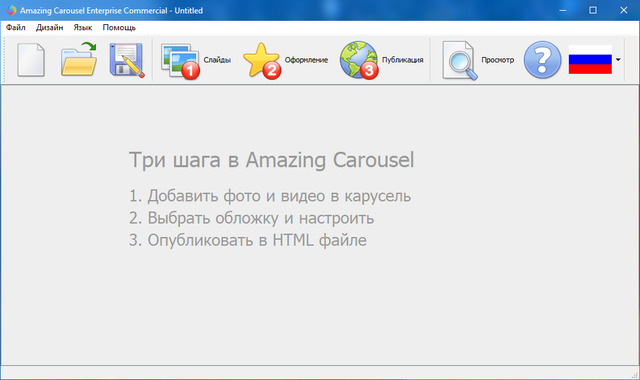
Task: Click text 'Опубликовать в HTML файле'
Action: click(x=257, y=240)
